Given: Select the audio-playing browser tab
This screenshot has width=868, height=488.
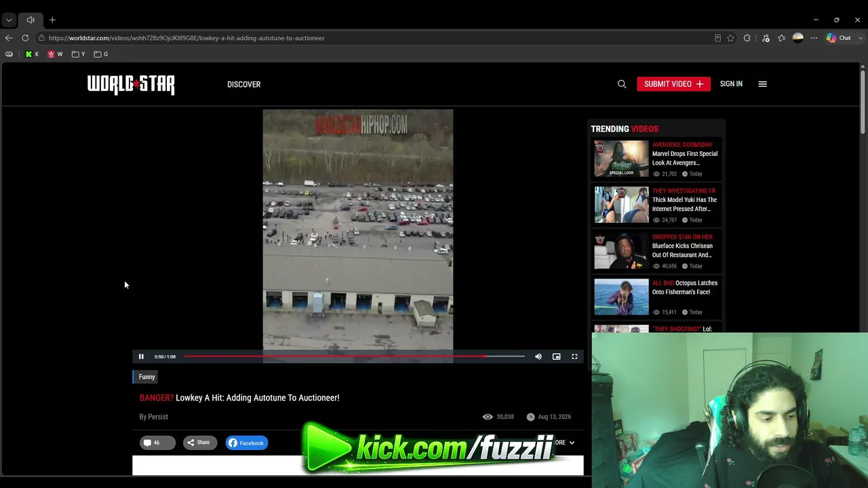Looking at the screenshot, I should click(31, 20).
